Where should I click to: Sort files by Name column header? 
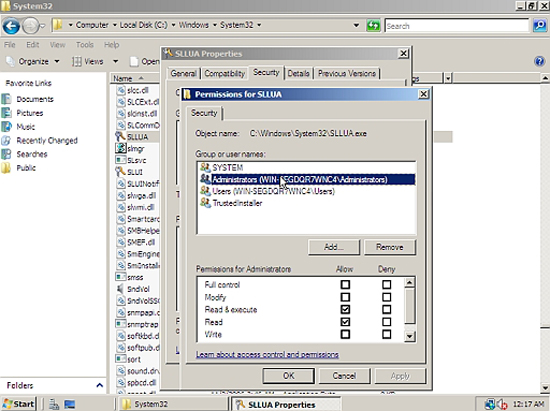(134, 78)
